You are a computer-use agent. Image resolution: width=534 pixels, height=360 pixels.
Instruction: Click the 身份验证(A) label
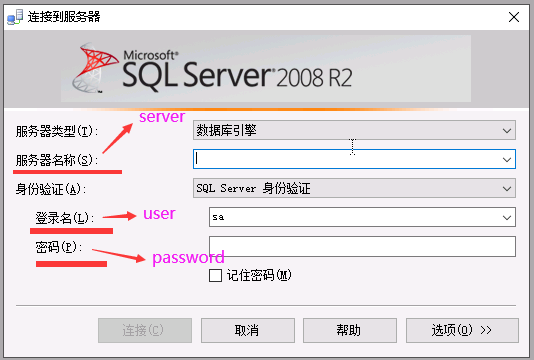pos(50,189)
